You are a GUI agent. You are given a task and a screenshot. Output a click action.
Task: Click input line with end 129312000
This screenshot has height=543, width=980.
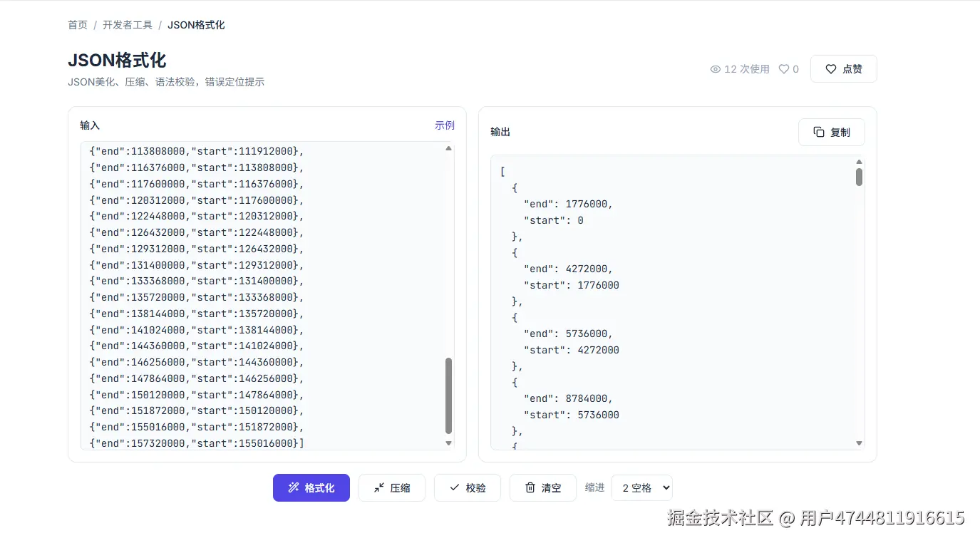(197, 249)
